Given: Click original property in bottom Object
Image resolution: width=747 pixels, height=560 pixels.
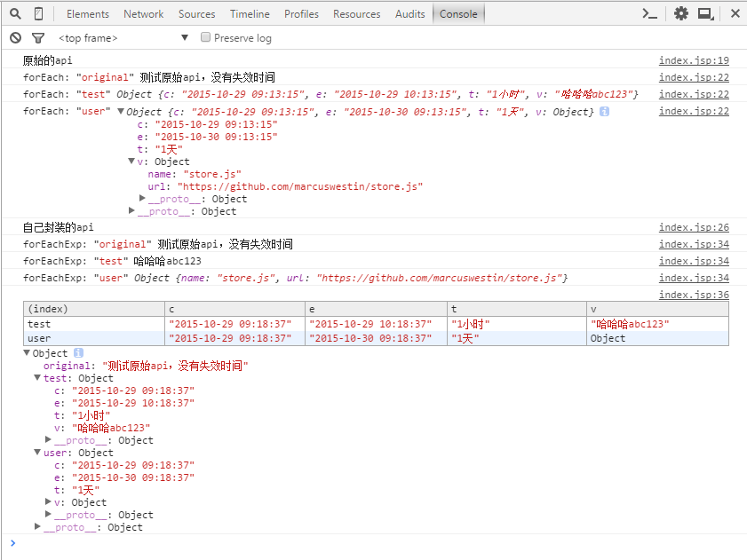Looking at the screenshot, I should (x=146, y=366).
